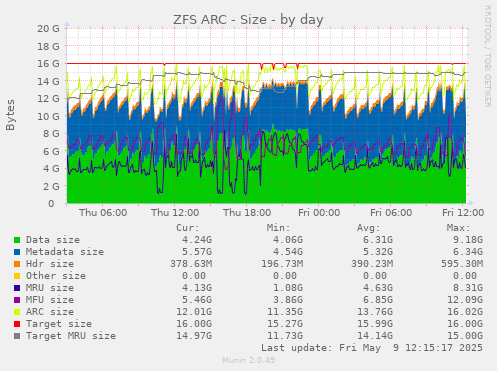
Task: Click the '16 G' y-axis label
Action: [x=48, y=63]
